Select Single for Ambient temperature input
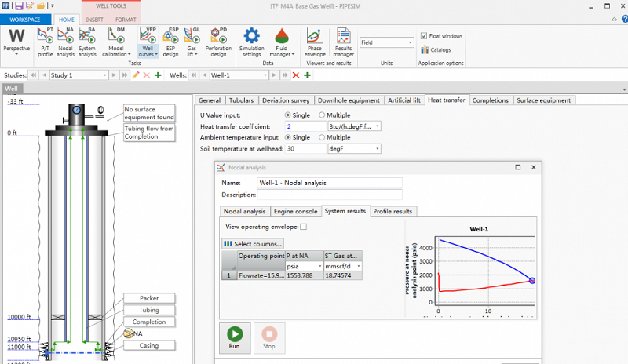 coord(287,137)
